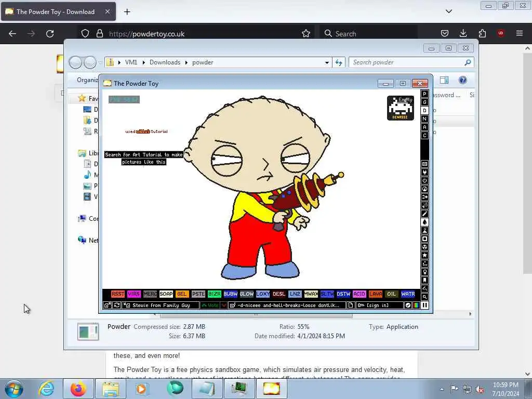Open Explorer recent locations dropdown arrow
The width and height of the screenshot is (532, 399).
(x=100, y=62)
